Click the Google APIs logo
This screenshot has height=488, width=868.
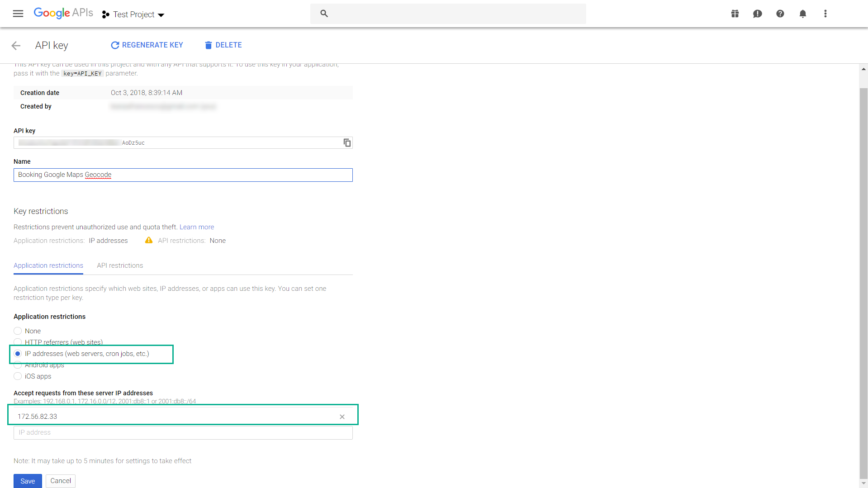(63, 13)
